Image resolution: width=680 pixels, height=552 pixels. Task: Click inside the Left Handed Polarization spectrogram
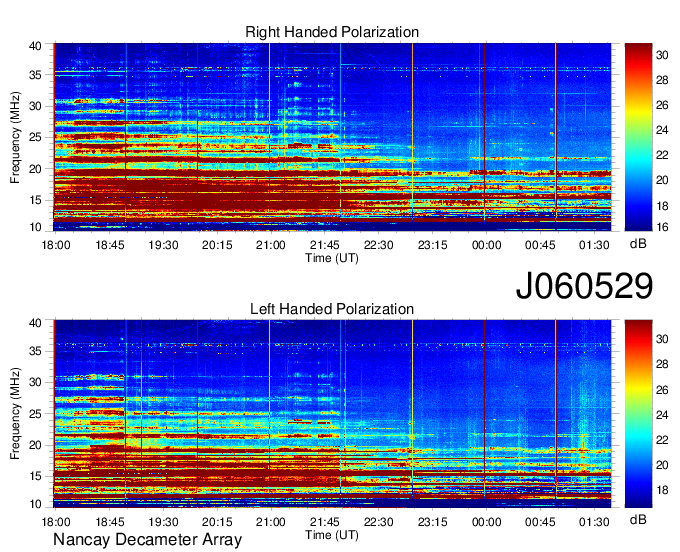332,414
